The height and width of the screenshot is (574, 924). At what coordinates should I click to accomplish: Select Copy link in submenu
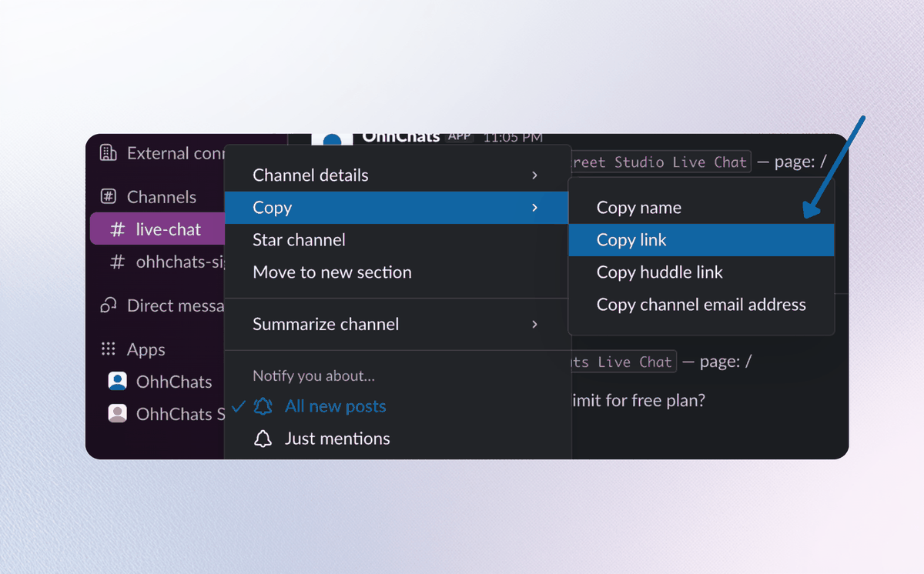(701, 240)
